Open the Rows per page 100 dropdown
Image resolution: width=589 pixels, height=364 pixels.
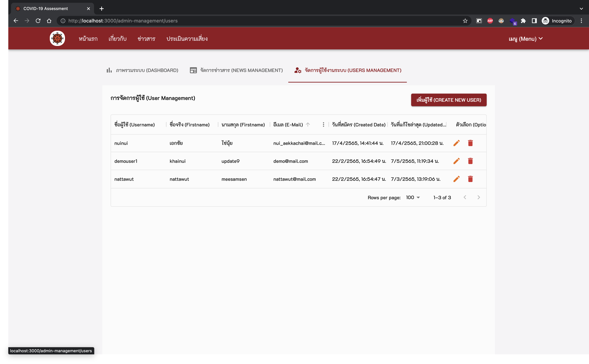click(413, 197)
